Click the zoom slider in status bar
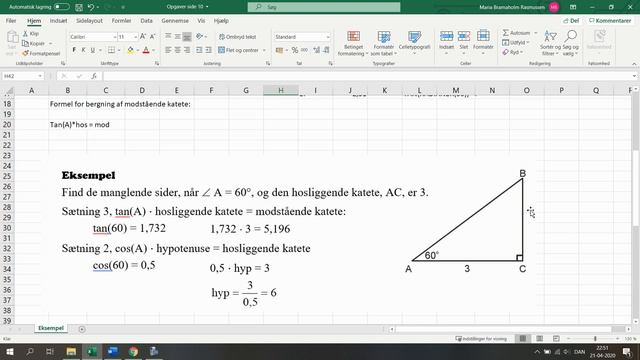Image resolution: width=640 pixels, height=360 pixels. (x=595, y=339)
